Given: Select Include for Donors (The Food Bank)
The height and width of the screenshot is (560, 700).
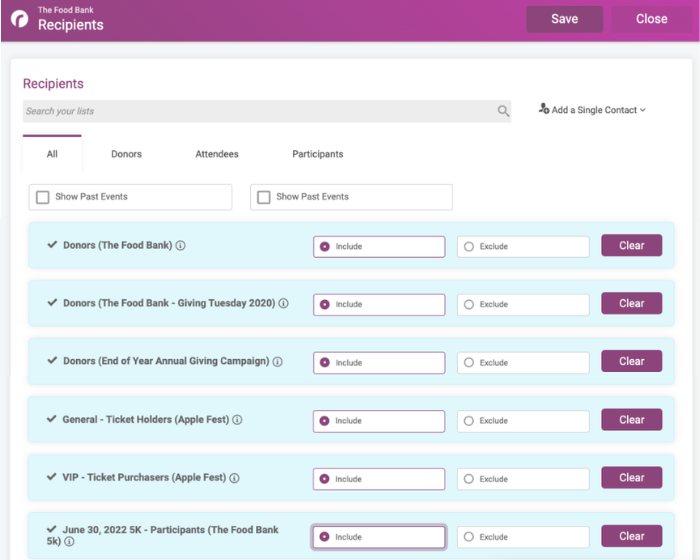Looking at the screenshot, I should click(x=379, y=247).
